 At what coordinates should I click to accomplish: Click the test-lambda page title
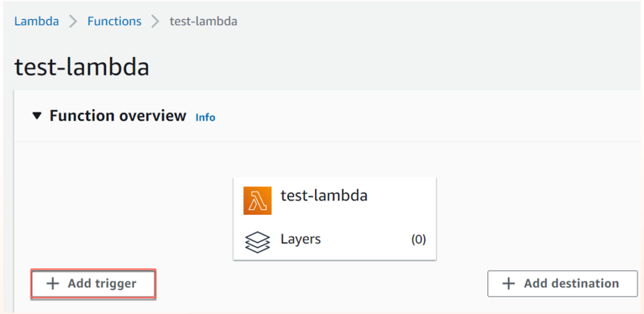[x=81, y=67]
